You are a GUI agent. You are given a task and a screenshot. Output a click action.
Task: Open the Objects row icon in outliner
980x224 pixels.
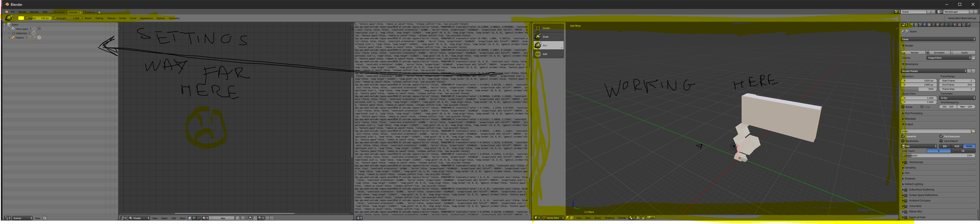[x=13, y=38]
